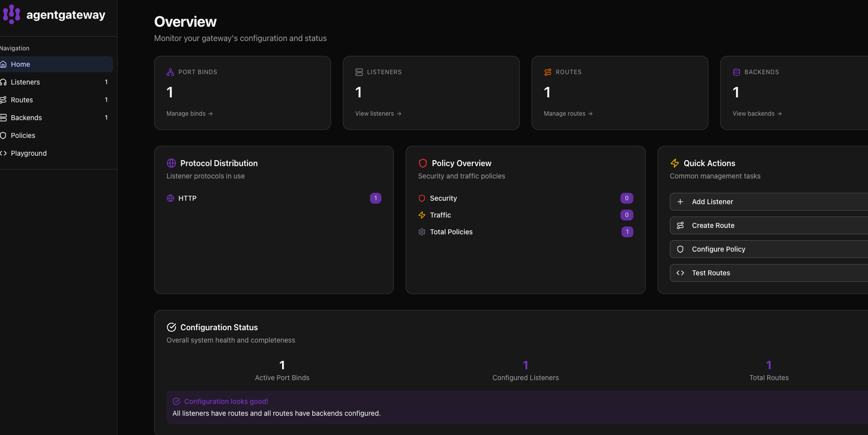This screenshot has width=868, height=435.
Task: Open the Home navigation item
Action: click(x=56, y=64)
